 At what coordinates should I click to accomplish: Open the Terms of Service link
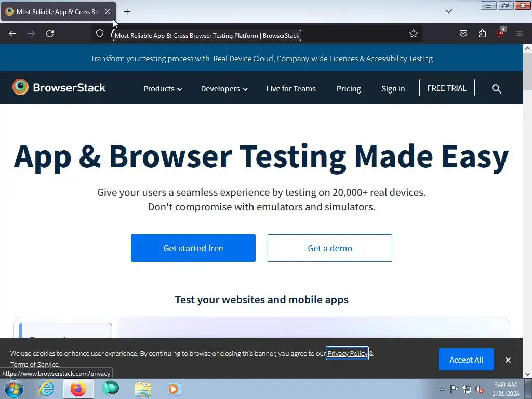35,364
